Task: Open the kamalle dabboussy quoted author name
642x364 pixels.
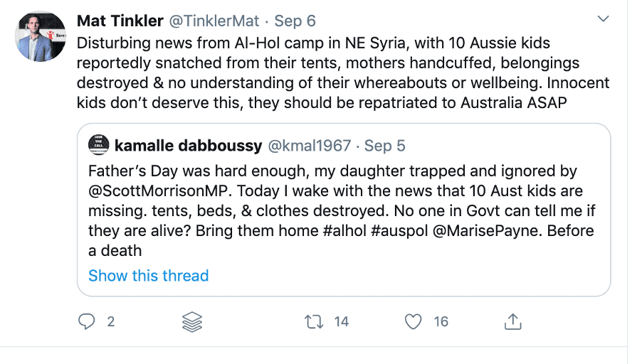Action: click(x=187, y=146)
